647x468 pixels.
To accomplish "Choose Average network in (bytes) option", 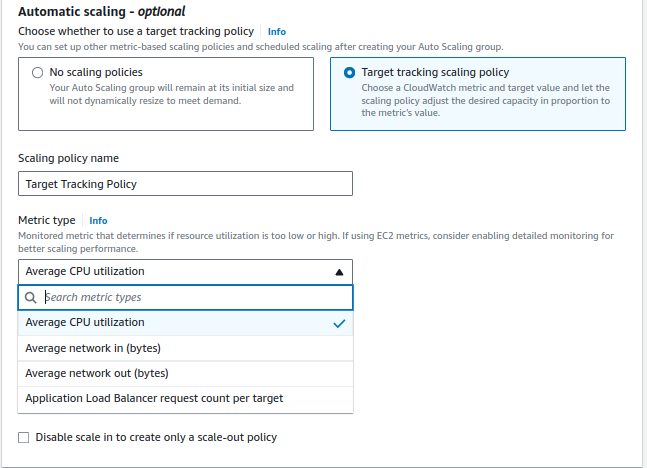I will pos(93,348).
